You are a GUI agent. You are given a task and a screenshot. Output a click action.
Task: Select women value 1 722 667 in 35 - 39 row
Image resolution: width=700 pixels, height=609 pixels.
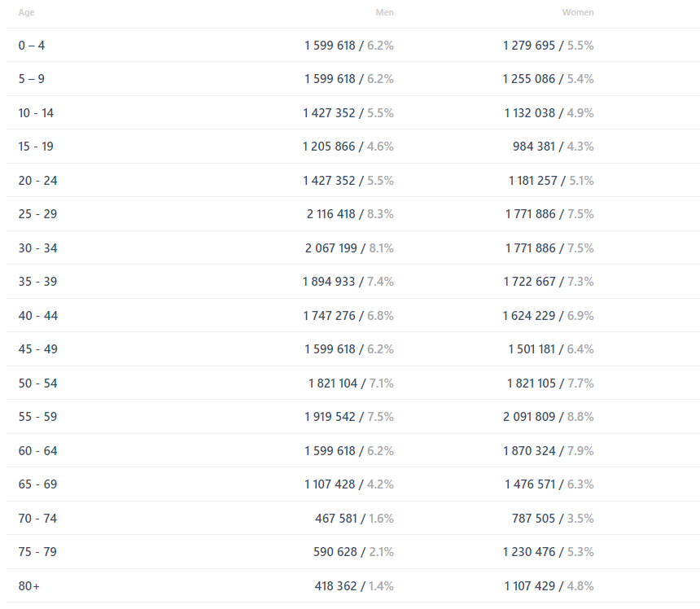(530, 281)
